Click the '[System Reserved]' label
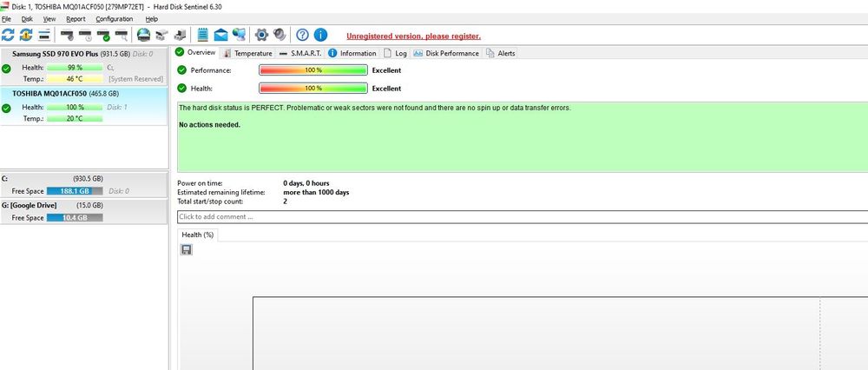Image resolution: width=868 pixels, height=370 pixels. 136,79
